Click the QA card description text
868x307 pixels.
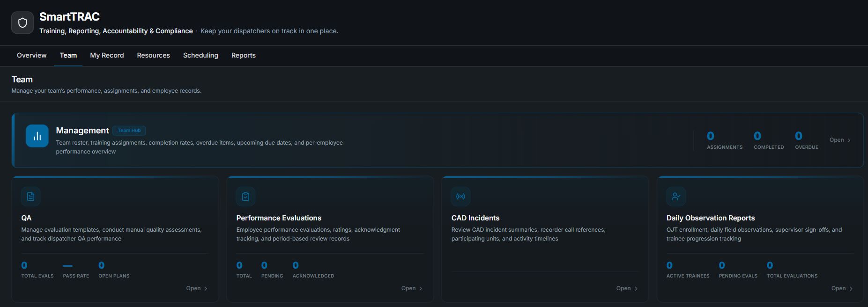coord(111,234)
